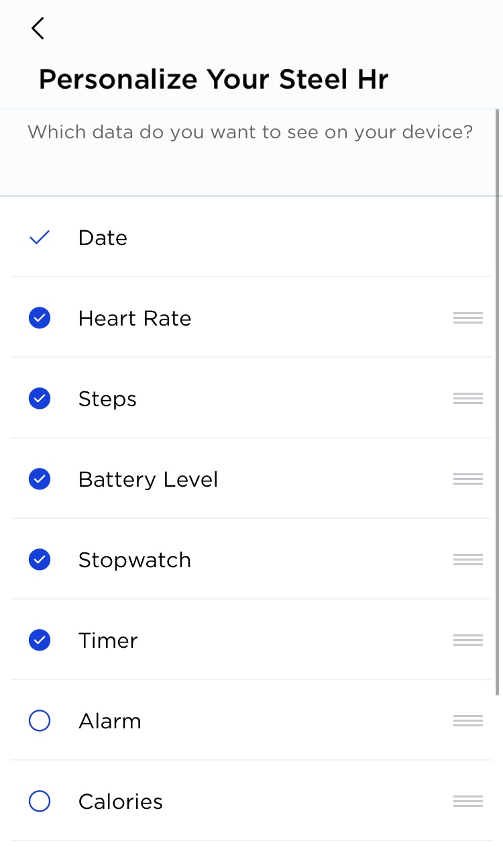Click the Personalize Your Steel Hr title
Image resolution: width=503 pixels, height=868 pixels.
(213, 79)
